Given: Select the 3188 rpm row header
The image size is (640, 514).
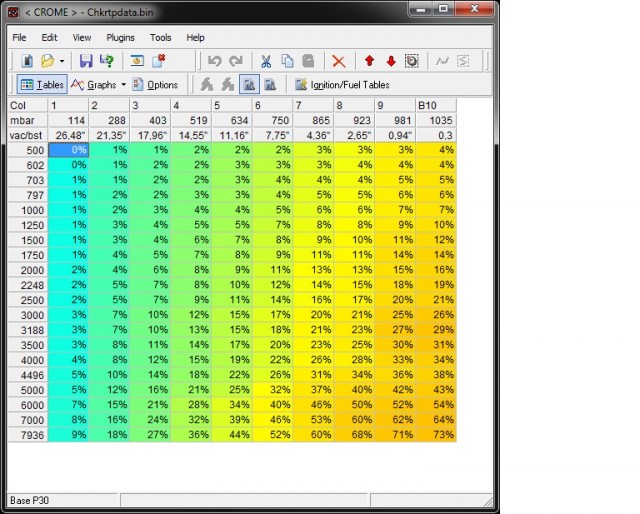Looking at the screenshot, I should click(x=28, y=330).
